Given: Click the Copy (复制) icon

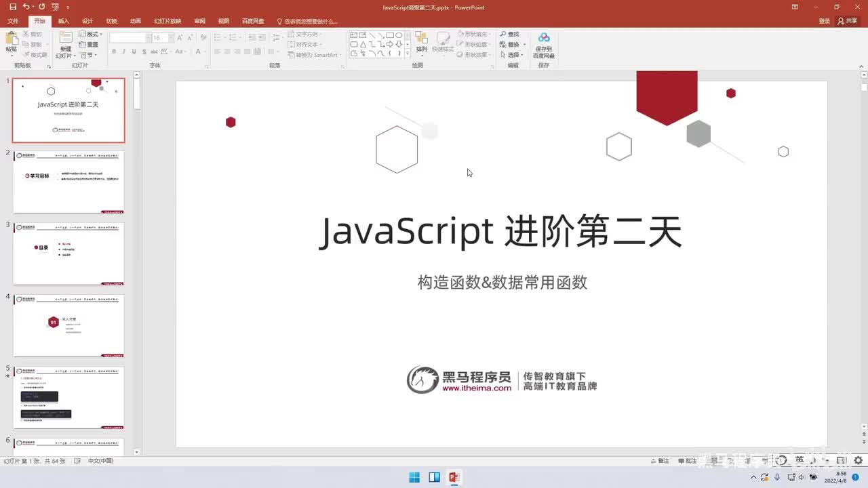Looking at the screenshot, I should [x=26, y=45].
